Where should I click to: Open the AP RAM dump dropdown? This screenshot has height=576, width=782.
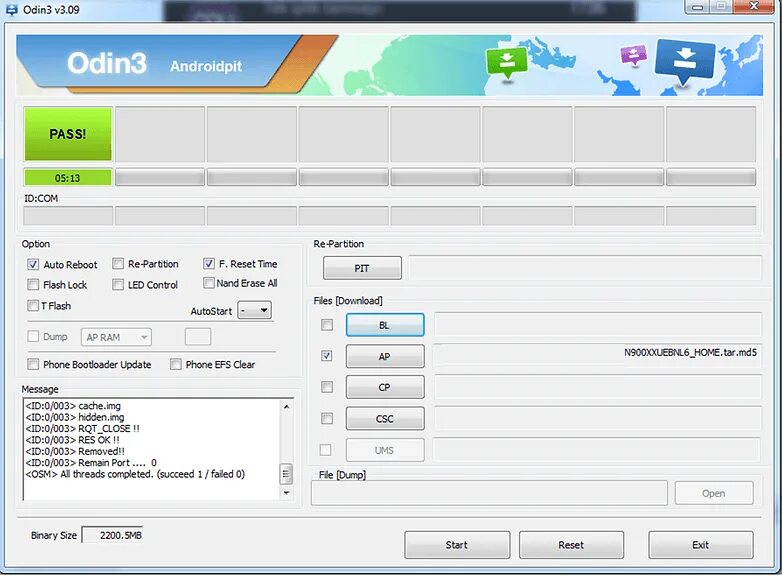pos(116,337)
